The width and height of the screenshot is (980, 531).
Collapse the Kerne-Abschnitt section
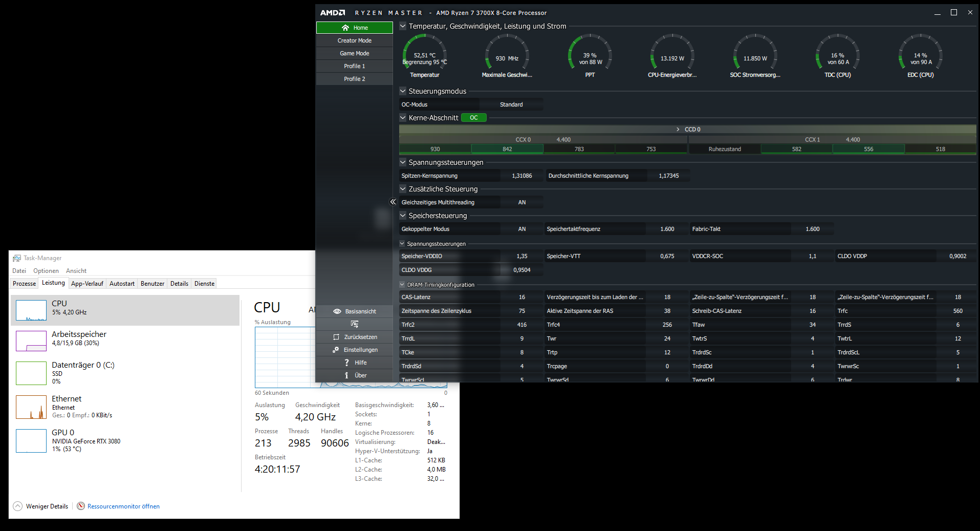[x=403, y=118]
